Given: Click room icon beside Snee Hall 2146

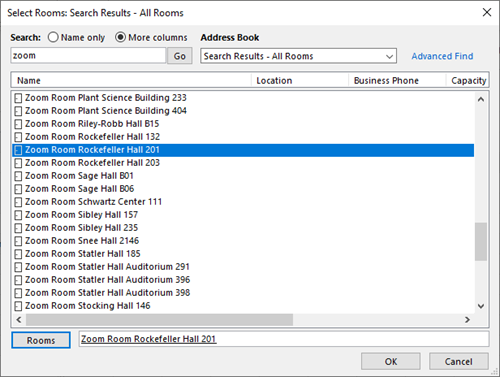Looking at the screenshot, I should tap(18, 241).
